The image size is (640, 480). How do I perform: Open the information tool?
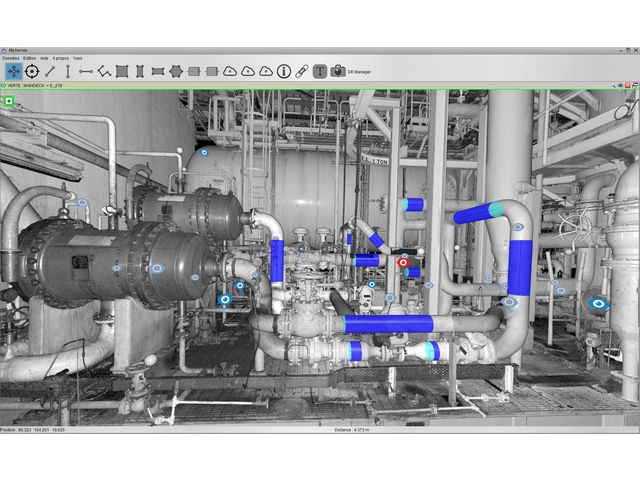click(x=284, y=71)
